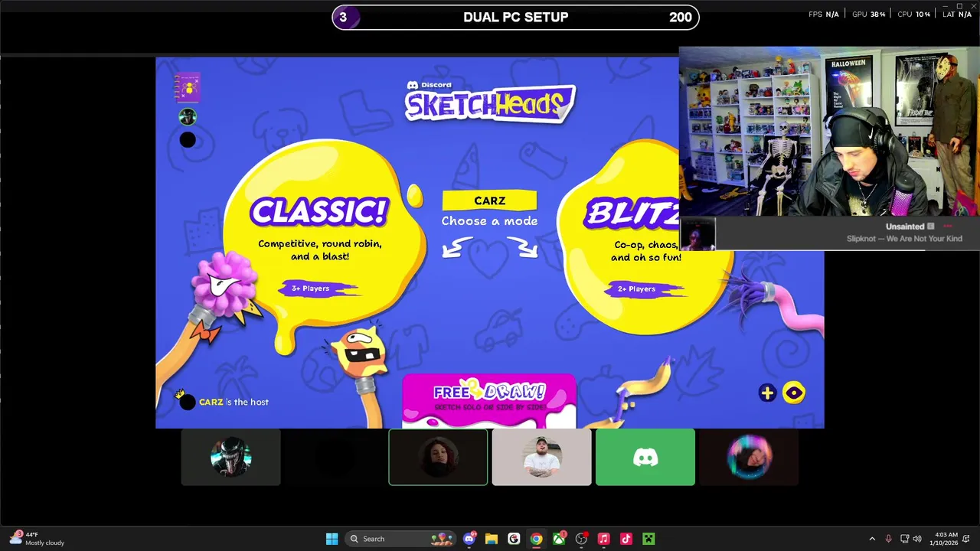Image resolution: width=980 pixels, height=551 pixels.
Task: Open the weather widget showing 44°F
Action: (x=37, y=539)
